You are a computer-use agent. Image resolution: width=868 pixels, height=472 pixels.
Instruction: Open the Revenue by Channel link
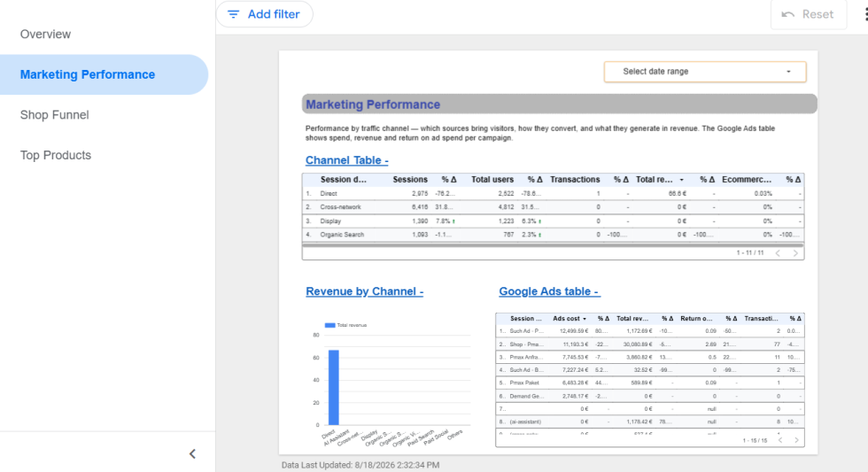364,291
